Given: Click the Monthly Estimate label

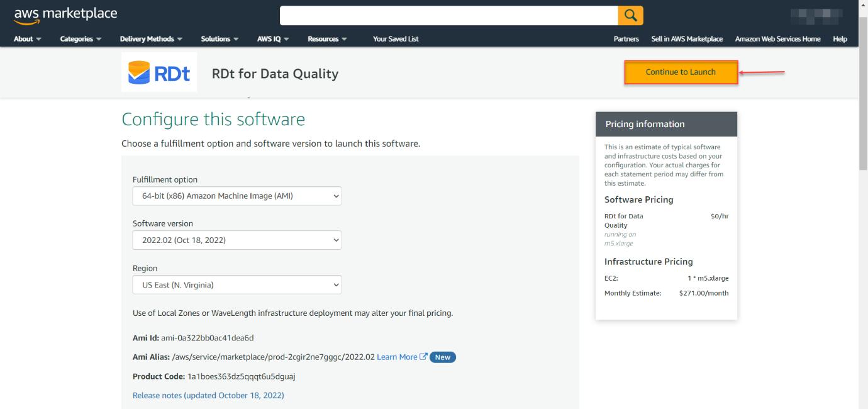Looking at the screenshot, I should pyautogui.click(x=633, y=293).
